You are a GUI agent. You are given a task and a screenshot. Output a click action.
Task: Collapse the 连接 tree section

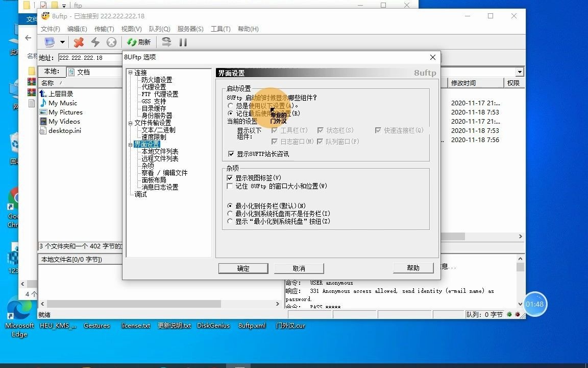click(x=130, y=72)
